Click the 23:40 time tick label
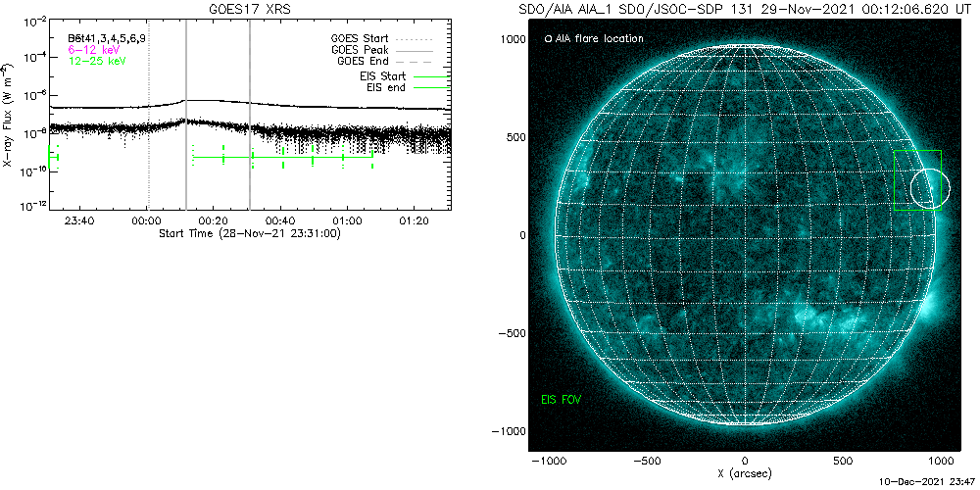This screenshot has width=980, height=490. pos(80,220)
